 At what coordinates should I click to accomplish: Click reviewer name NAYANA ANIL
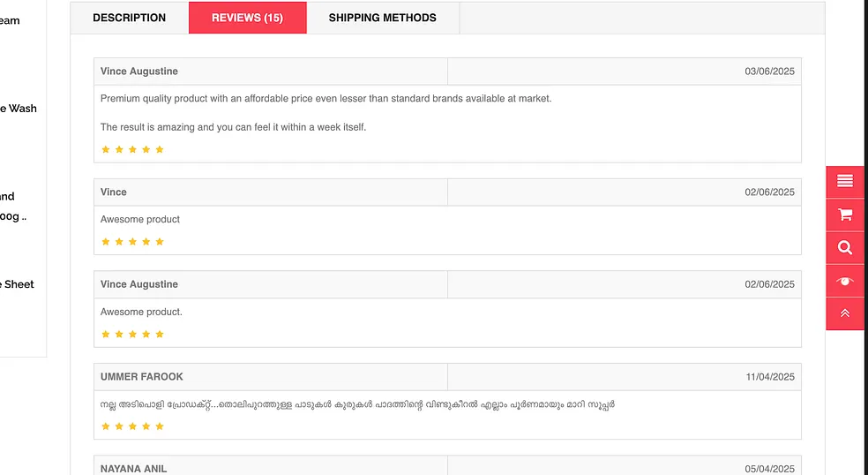point(133,469)
